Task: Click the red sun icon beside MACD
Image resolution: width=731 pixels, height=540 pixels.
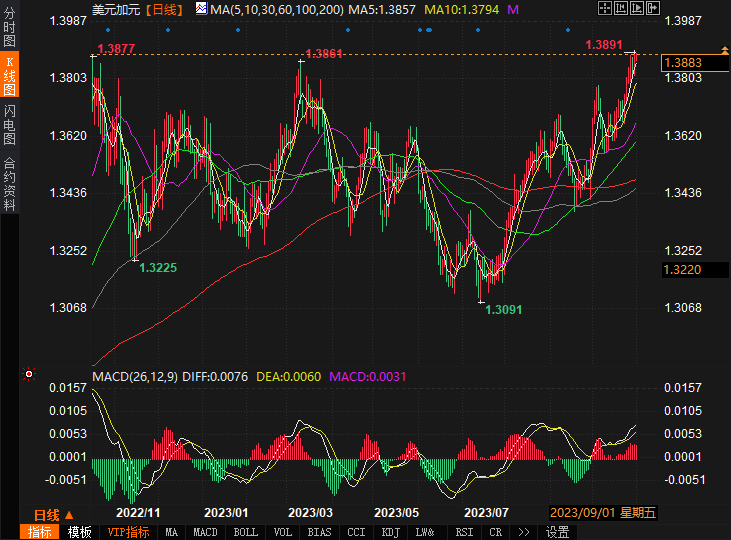Action: (29, 376)
